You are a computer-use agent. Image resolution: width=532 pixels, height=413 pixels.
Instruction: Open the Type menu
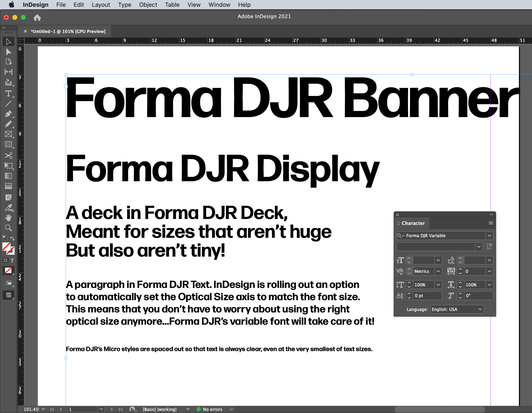pos(125,5)
